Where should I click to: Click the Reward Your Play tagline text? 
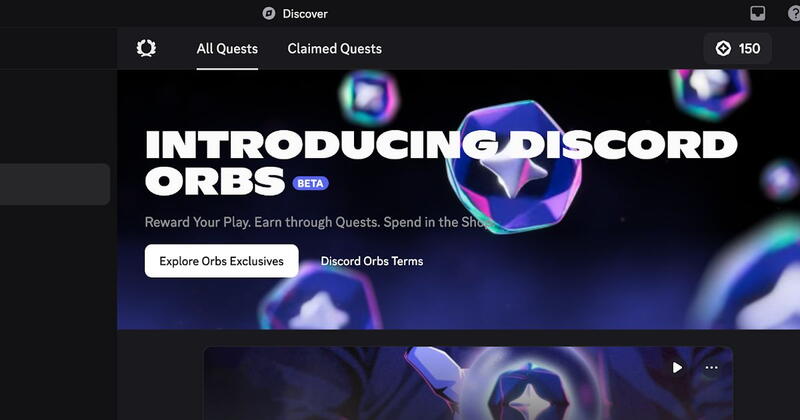318,222
